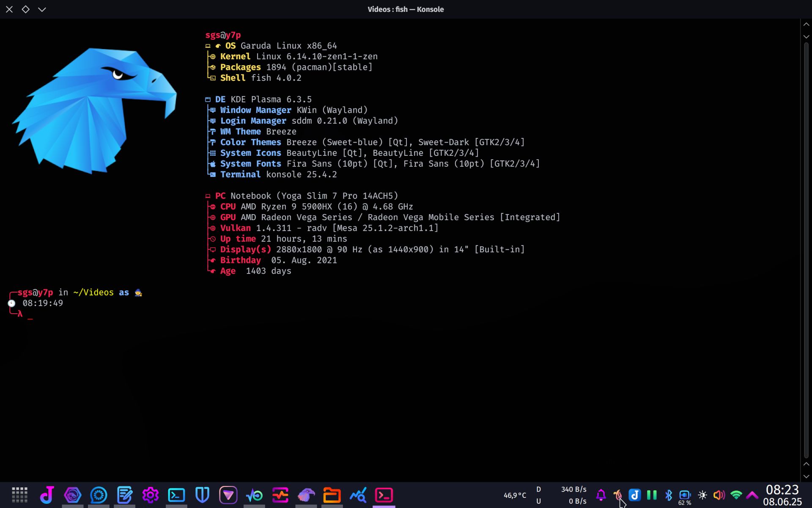Click the 46,9 °C temperature widget
The height and width of the screenshot is (508, 812).
click(515, 495)
